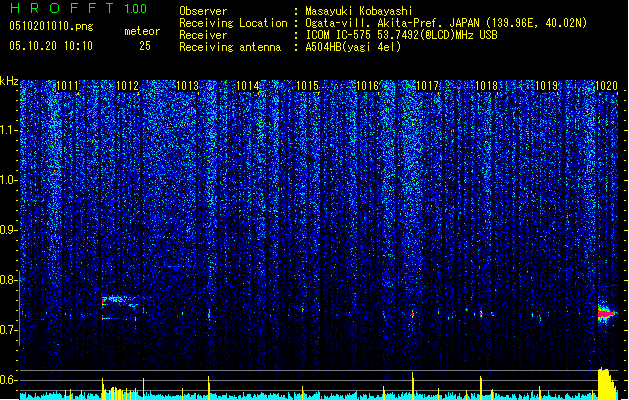Click the 0.9 kHz axis label
This screenshot has height=400, width=629.
pyautogui.click(x=9, y=230)
